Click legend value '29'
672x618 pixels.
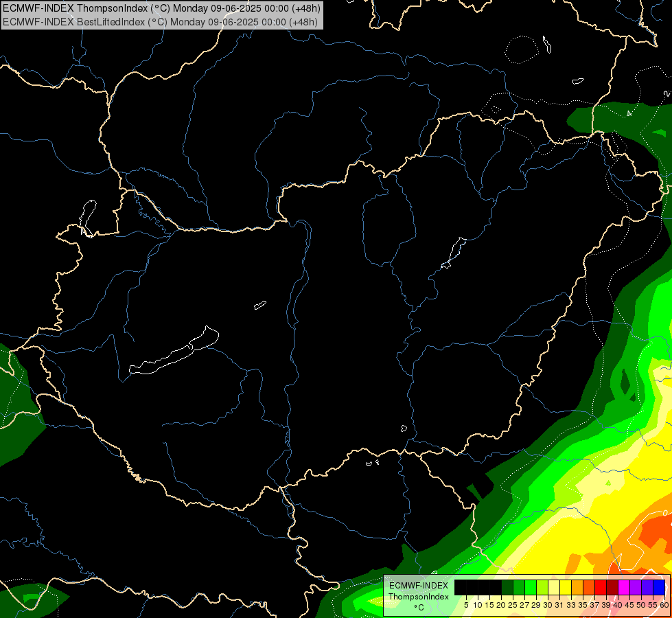pyautogui.click(x=536, y=605)
